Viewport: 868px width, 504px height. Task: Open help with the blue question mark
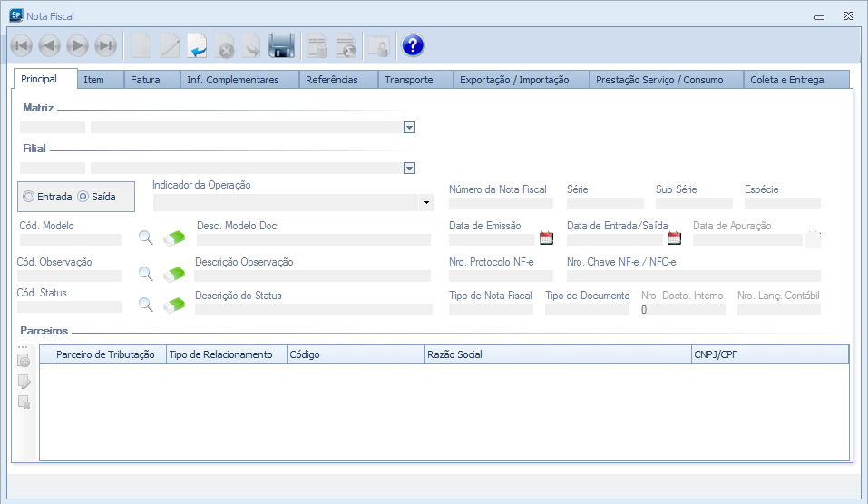pyautogui.click(x=413, y=46)
